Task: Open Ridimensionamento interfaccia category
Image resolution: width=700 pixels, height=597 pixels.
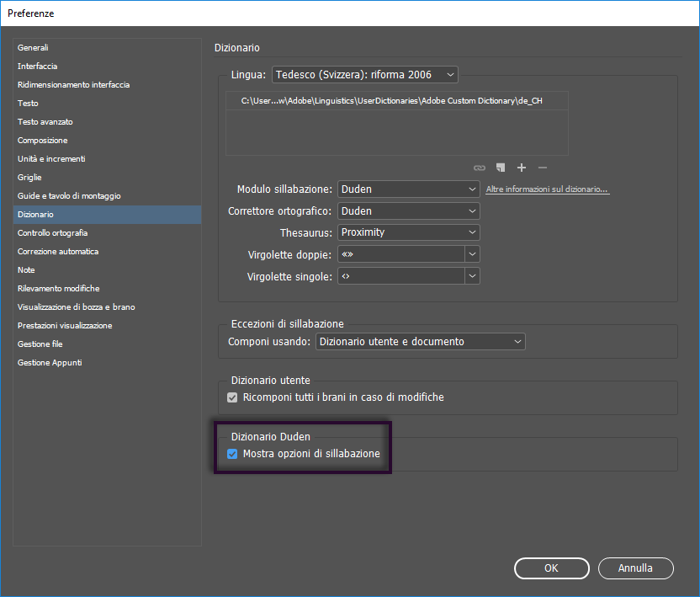Action: point(107,85)
